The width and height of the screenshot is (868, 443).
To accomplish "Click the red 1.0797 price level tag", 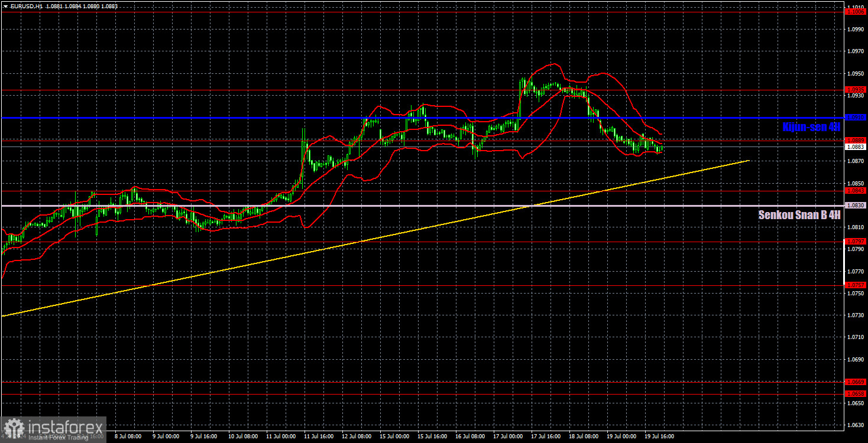I will (x=856, y=241).
